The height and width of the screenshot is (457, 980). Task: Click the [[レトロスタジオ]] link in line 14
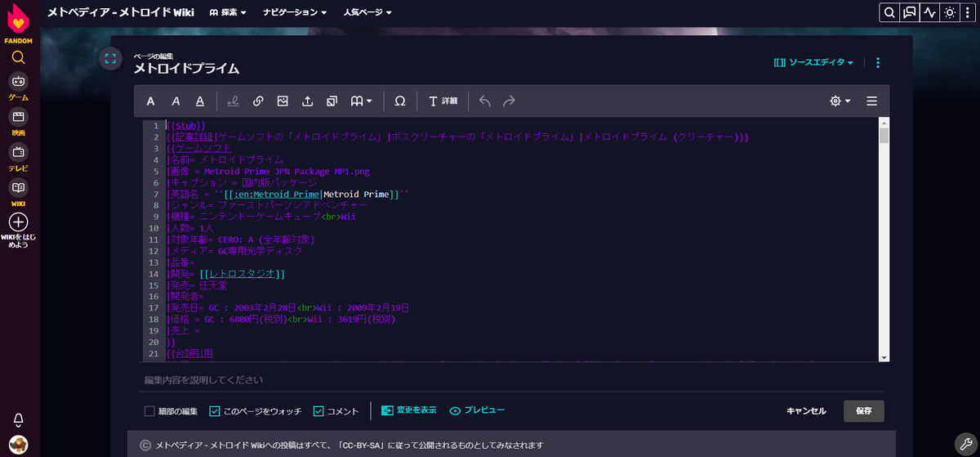(x=242, y=274)
